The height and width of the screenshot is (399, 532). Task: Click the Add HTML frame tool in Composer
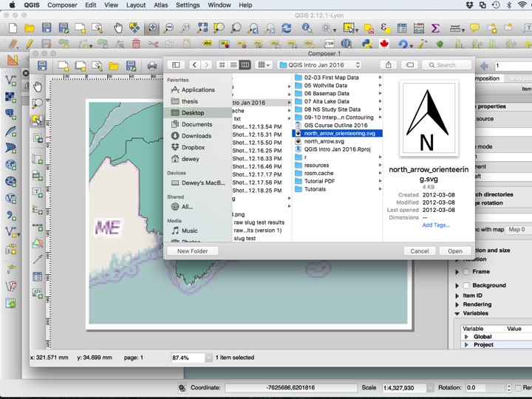tap(38, 293)
